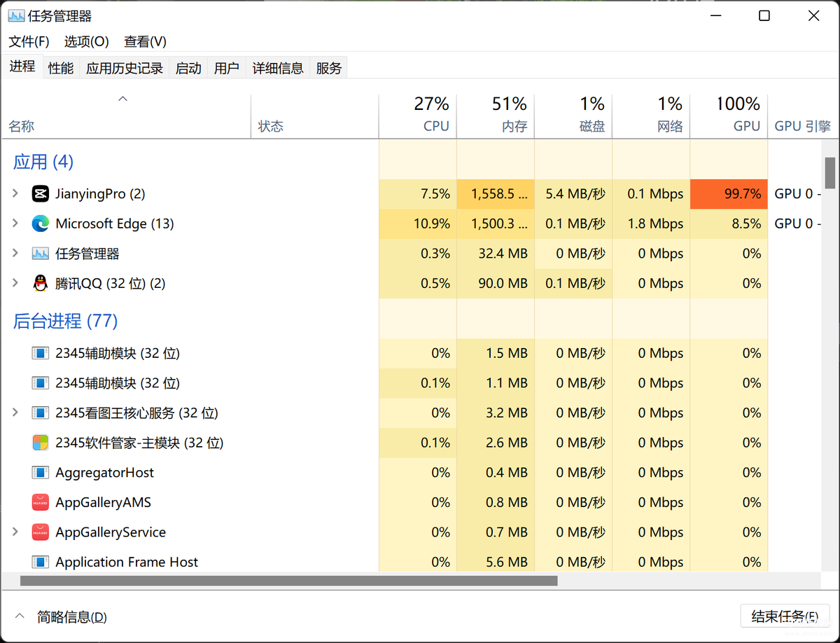Click the JianyingPro app icon
This screenshot has height=643, width=840.
[x=40, y=194]
